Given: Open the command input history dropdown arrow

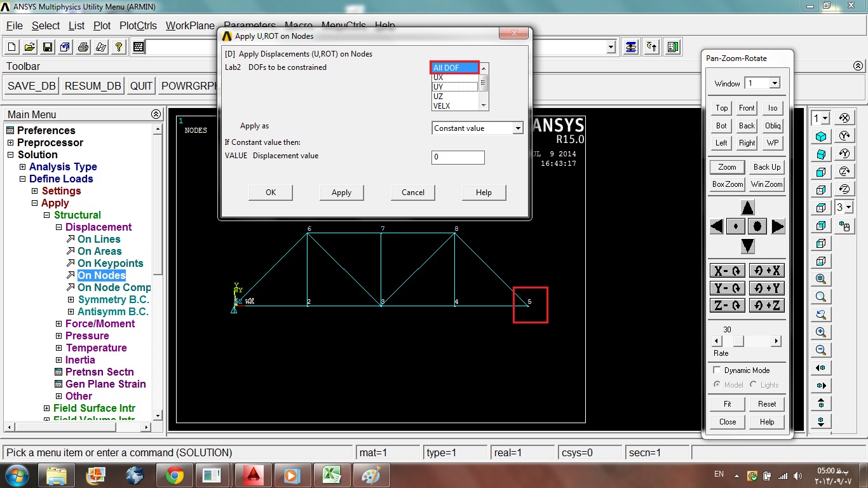Looking at the screenshot, I should (x=611, y=47).
